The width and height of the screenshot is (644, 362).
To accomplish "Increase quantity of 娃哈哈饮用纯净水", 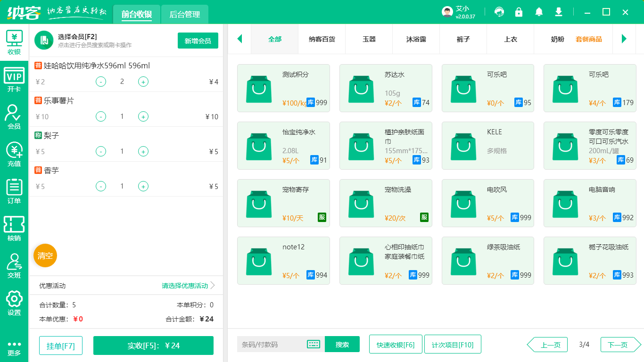I will point(143,82).
